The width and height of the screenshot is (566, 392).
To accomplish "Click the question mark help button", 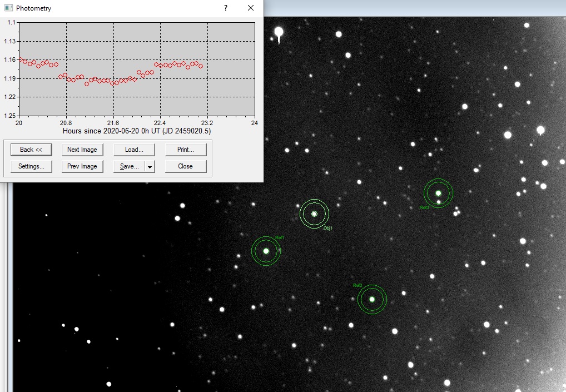I will point(225,8).
